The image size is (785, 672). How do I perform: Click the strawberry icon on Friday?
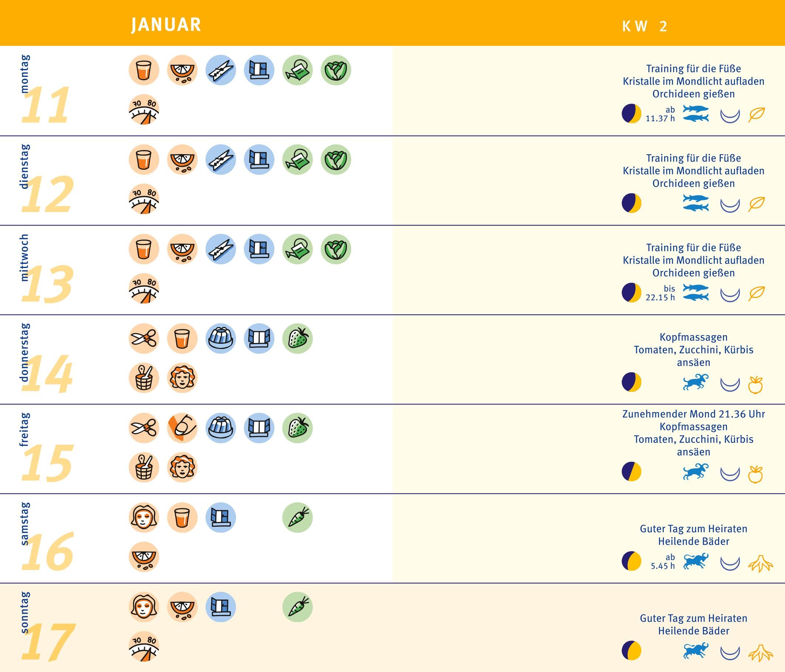[x=297, y=428]
